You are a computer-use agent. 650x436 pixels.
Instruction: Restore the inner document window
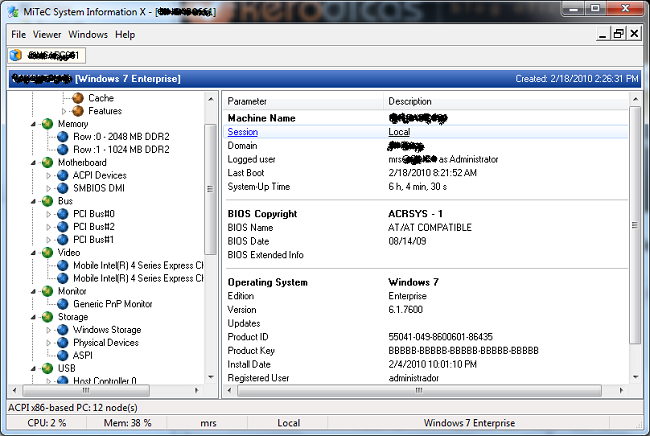click(x=618, y=34)
